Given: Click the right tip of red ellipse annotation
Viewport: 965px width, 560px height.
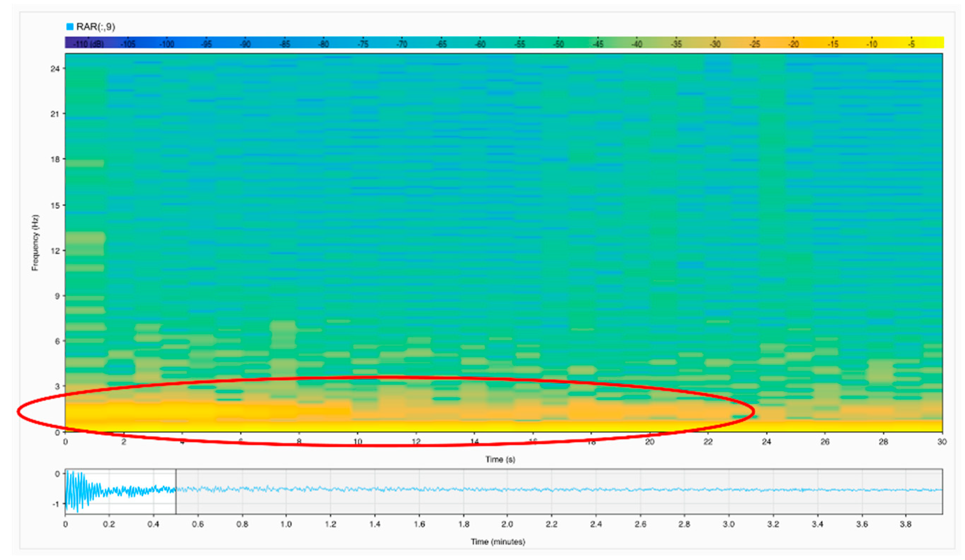Looking at the screenshot, I should click(x=753, y=412).
